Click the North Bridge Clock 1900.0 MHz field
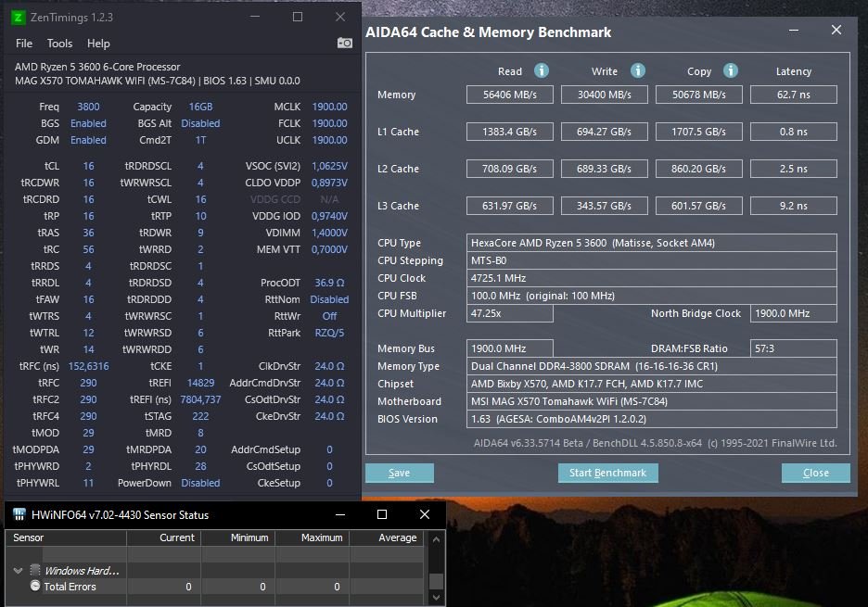 [794, 313]
